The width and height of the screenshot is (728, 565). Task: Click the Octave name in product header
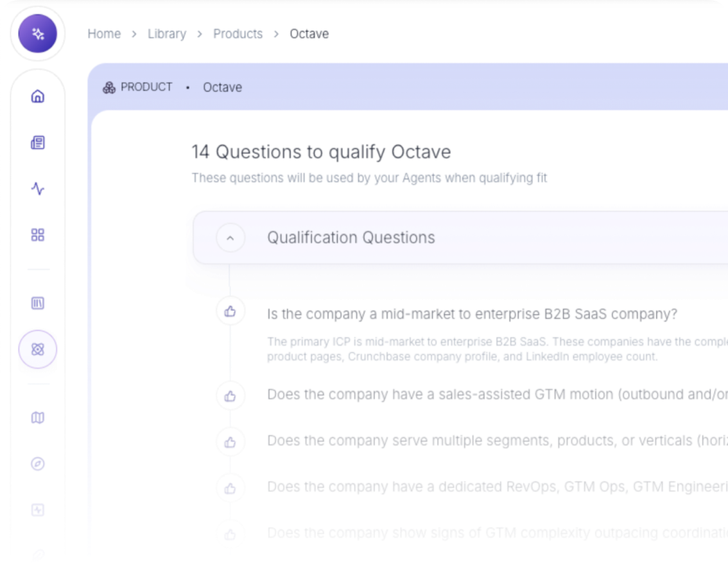[x=222, y=87]
